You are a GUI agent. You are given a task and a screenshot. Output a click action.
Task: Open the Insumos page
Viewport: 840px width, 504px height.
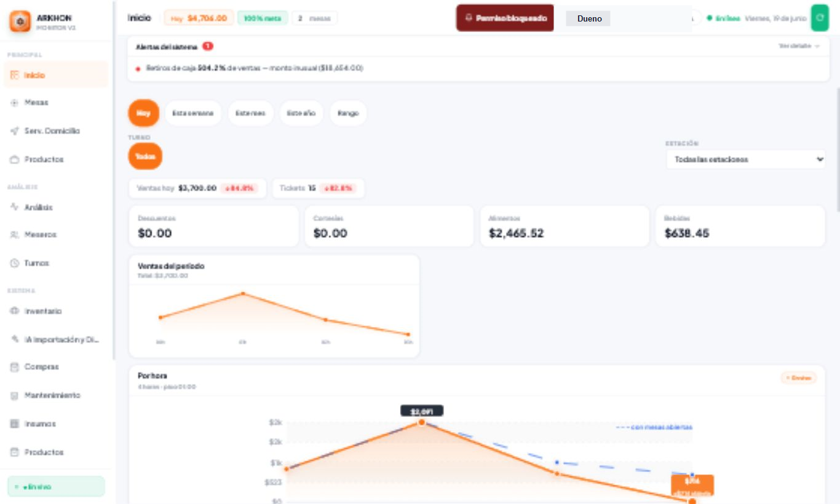click(x=57, y=423)
